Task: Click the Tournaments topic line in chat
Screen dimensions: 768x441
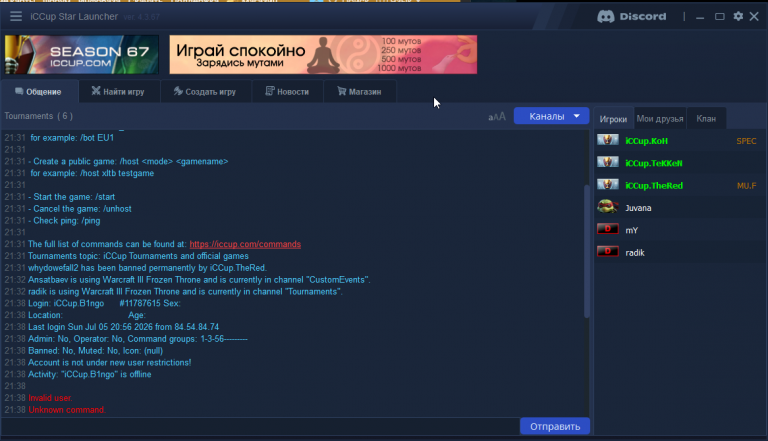Action: pos(138,256)
